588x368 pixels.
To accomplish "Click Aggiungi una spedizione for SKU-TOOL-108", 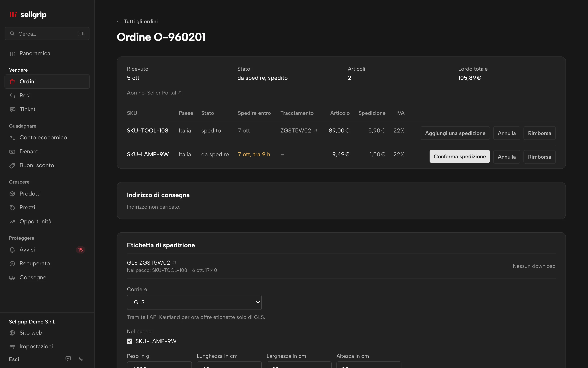I will (x=455, y=133).
